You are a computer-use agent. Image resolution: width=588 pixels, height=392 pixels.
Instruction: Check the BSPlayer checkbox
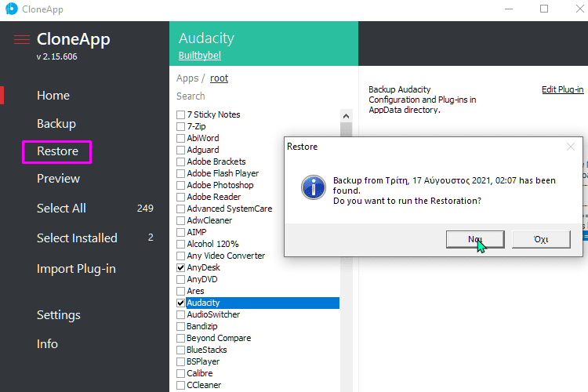pyautogui.click(x=181, y=361)
